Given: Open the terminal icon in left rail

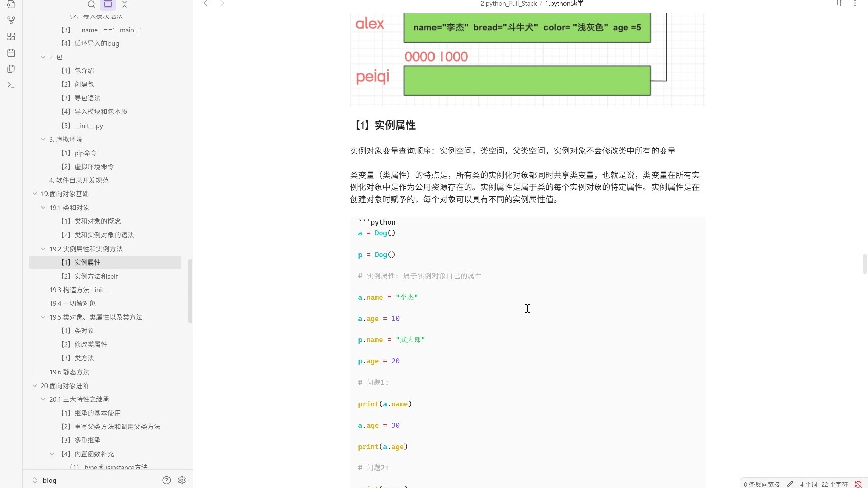Looking at the screenshot, I should (x=11, y=85).
